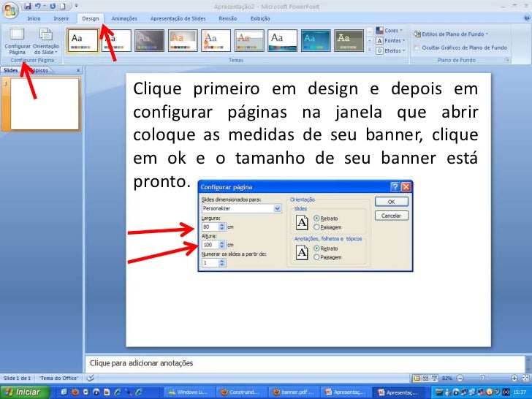Viewport: 532px width, 399px height.
Task: Click the Largura width field showing 80
Action: [x=210, y=227]
